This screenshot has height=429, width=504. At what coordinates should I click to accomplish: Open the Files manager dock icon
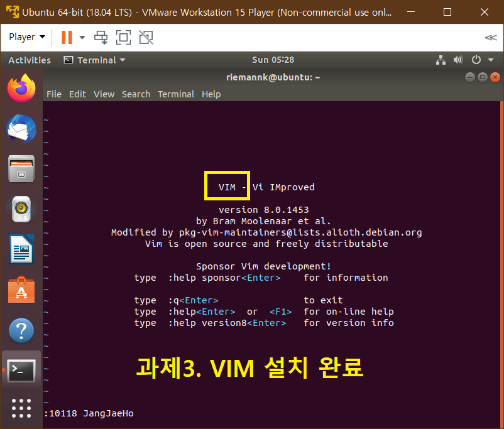pyautogui.click(x=21, y=169)
